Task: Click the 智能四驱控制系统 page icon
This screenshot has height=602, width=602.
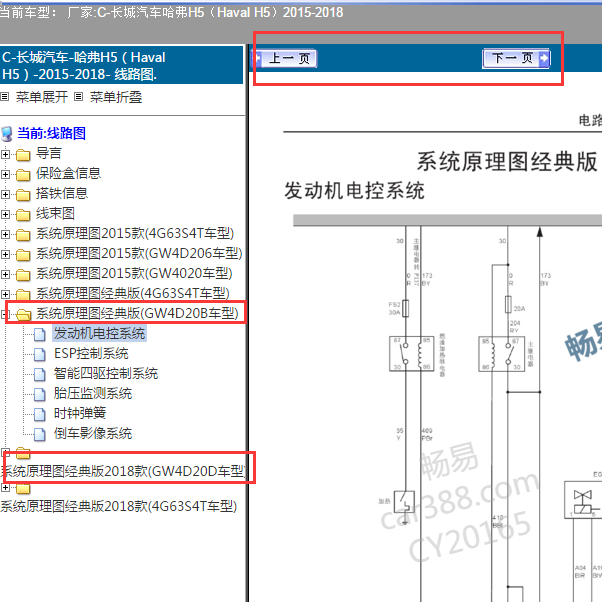Action: point(40,374)
